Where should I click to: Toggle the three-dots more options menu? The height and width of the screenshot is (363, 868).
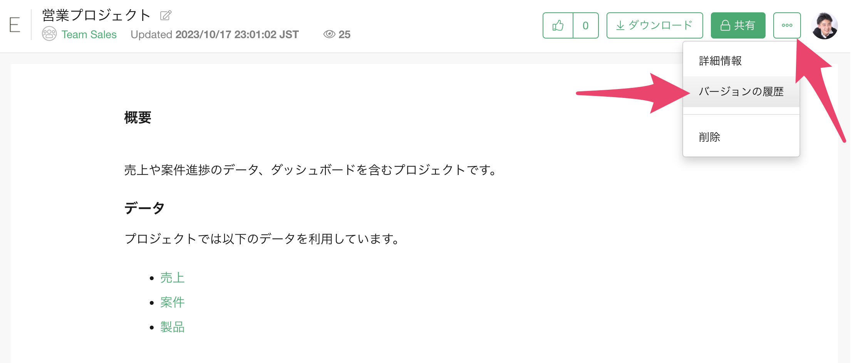tap(787, 25)
